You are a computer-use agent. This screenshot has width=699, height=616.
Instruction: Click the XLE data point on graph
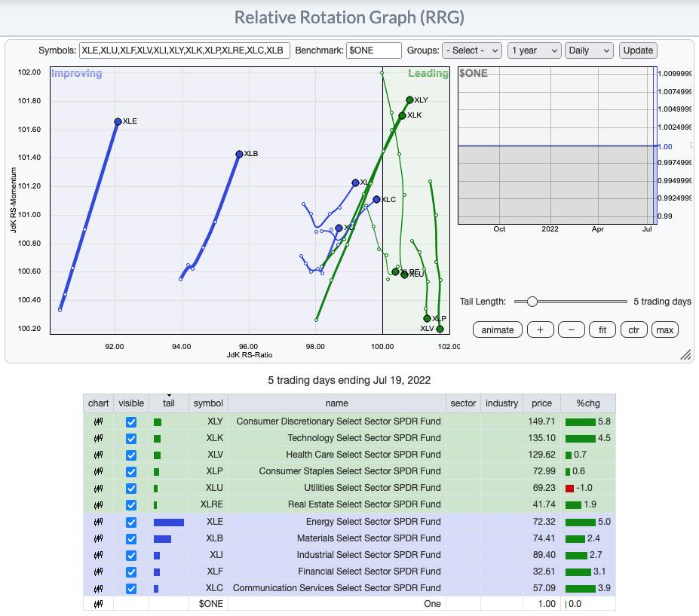tap(118, 121)
